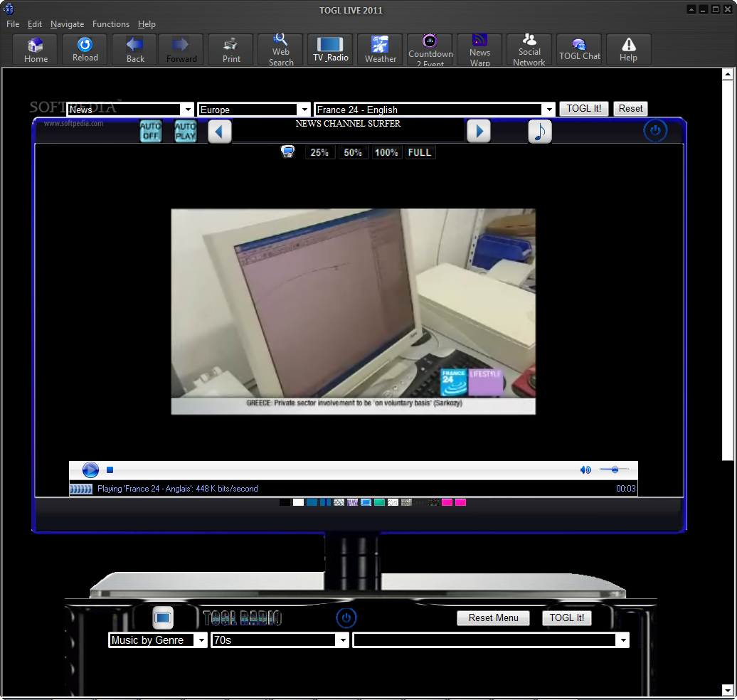Click TOGL It! in the radio panel
The image size is (737, 700).
click(566, 617)
